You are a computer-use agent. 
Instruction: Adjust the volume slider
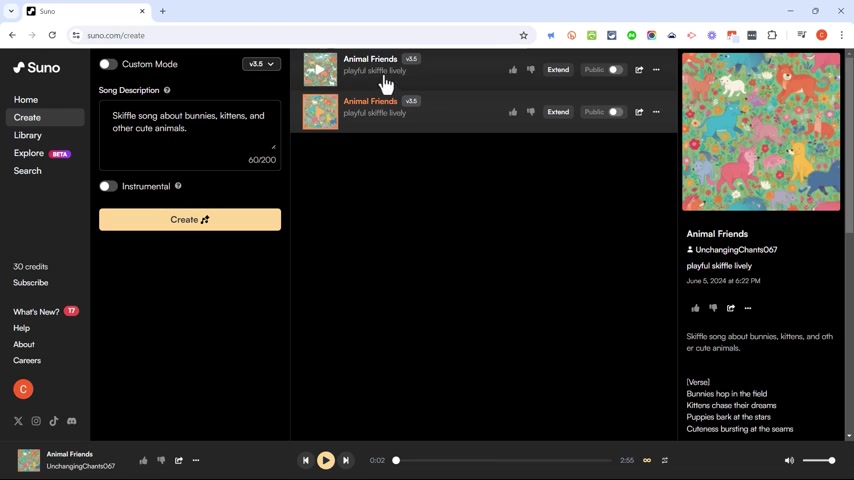tap(818, 460)
